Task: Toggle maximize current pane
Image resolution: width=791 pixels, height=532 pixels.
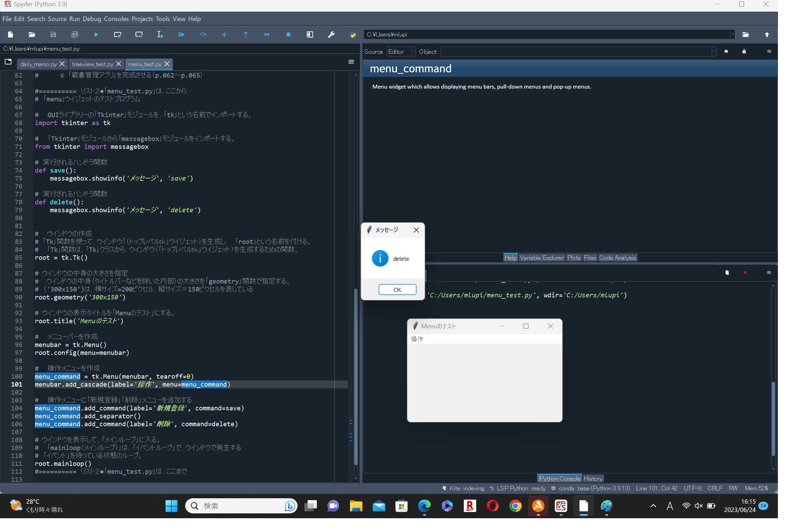Action: tap(310, 34)
